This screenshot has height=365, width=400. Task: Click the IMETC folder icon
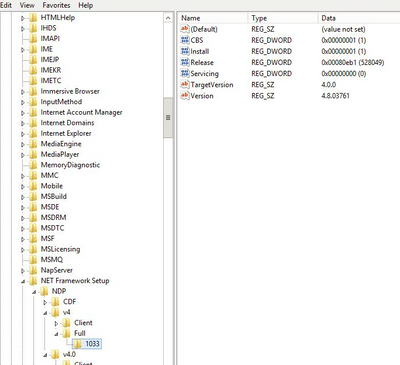point(33,81)
